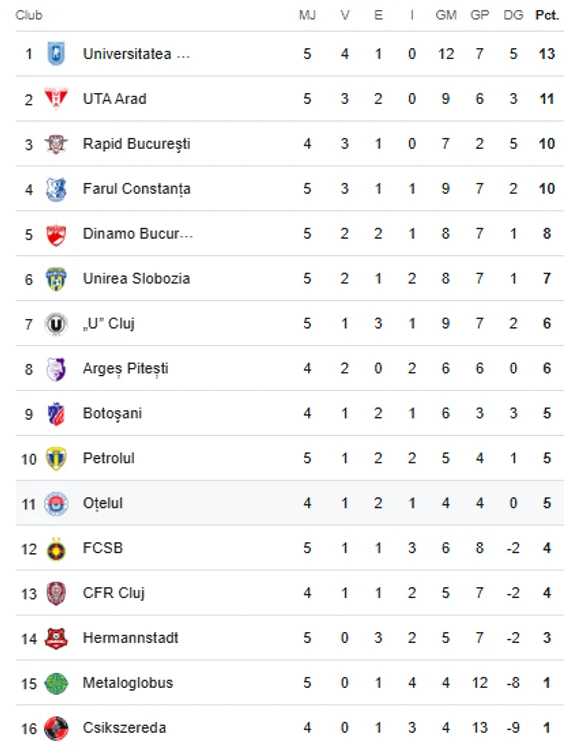564x750 pixels.
Task: Click the Dinamo București red crest
Action: pos(56,234)
